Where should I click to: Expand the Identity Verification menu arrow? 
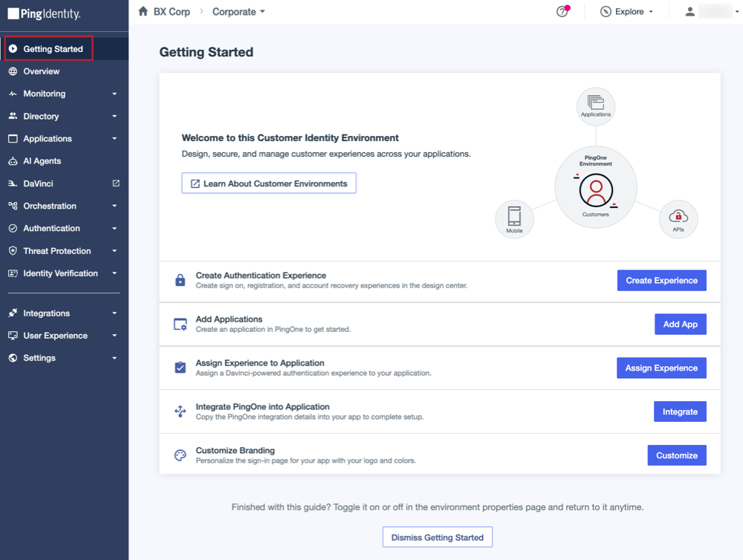pos(114,273)
